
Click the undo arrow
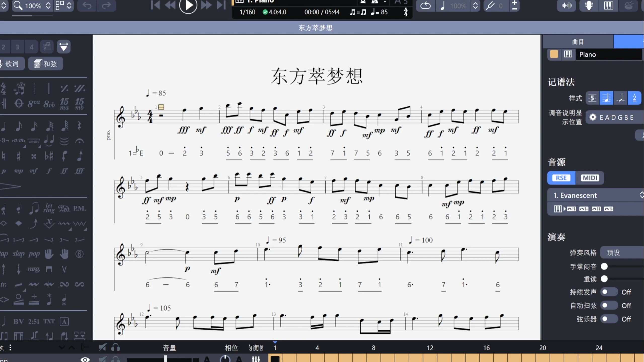(87, 6)
